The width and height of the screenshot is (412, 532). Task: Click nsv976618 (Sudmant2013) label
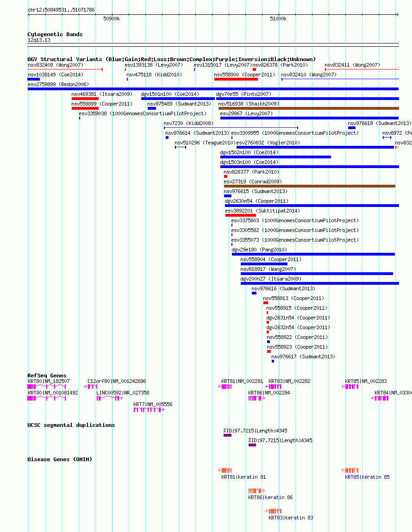[380, 124]
